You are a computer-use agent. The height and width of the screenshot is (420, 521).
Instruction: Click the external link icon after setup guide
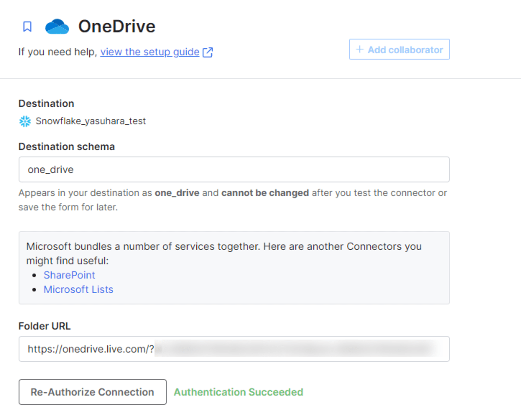coord(208,52)
